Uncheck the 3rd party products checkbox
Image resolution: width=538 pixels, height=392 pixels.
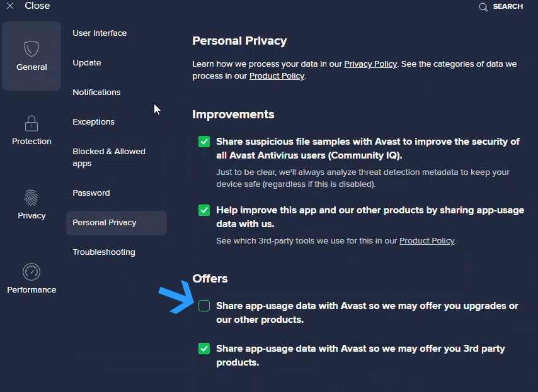(204, 349)
